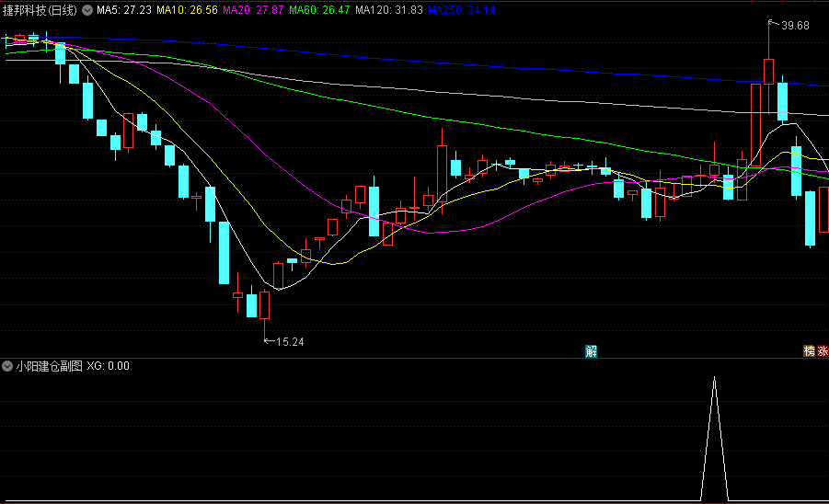
Task: Select the MA20: 27.87 label
Action: pos(253,10)
